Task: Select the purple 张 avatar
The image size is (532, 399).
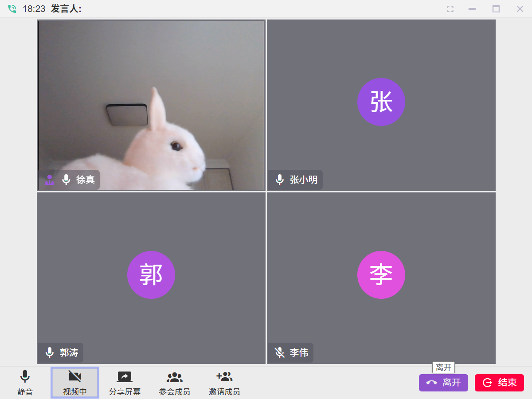Action: [x=381, y=102]
